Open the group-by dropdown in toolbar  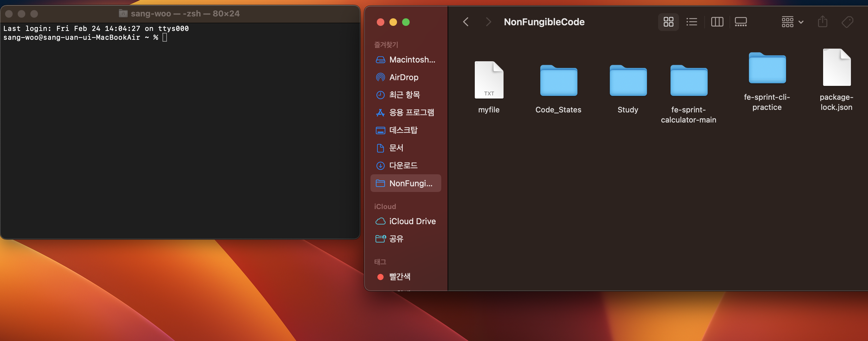pos(792,22)
